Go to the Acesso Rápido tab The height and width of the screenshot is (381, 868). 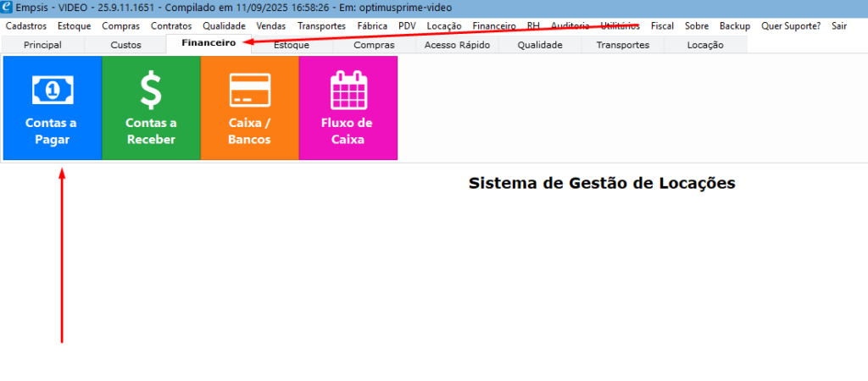tap(457, 45)
